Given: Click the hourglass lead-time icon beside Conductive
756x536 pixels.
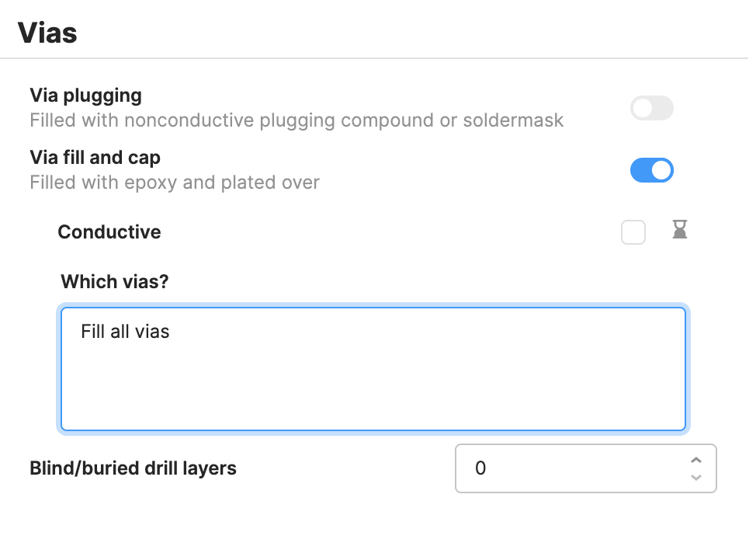Looking at the screenshot, I should coord(680,230).
